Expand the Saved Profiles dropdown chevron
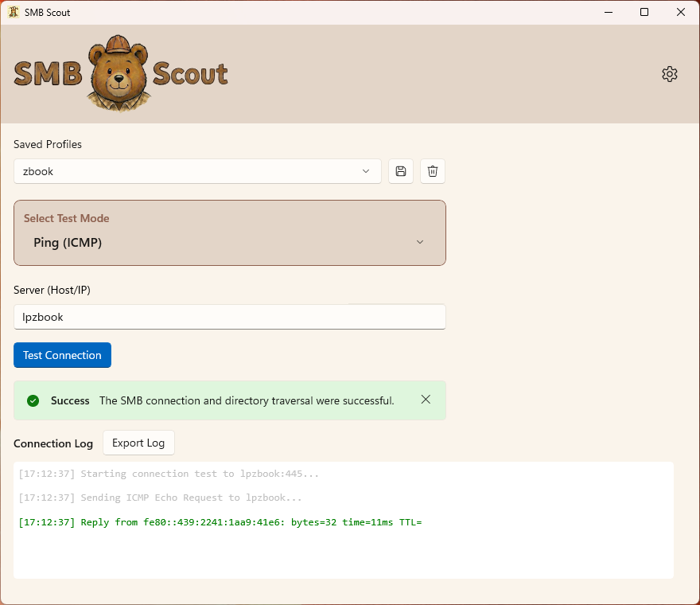The width and height of the screenshot is (700, 605). tap(366, 171)
